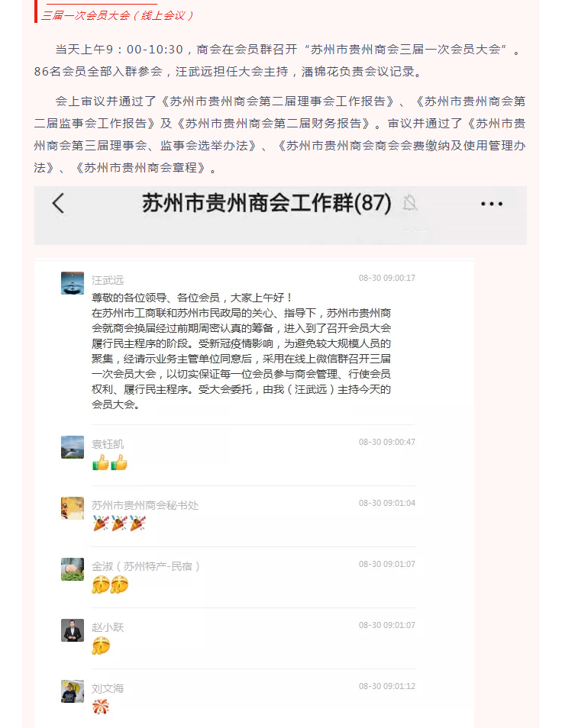562x728 pixels.
Task: Tap the back arrow in chat header
Action: (58, 203)
